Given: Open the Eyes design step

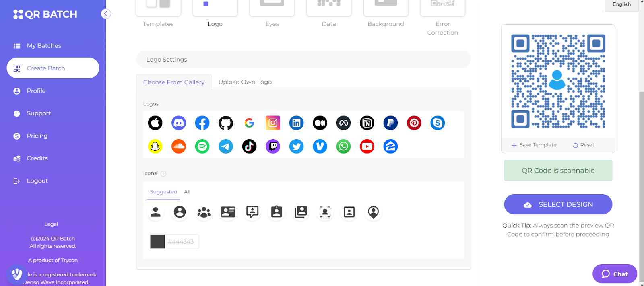Looking at the screenshot, I should pyautogui.click(x=272, y=14).
